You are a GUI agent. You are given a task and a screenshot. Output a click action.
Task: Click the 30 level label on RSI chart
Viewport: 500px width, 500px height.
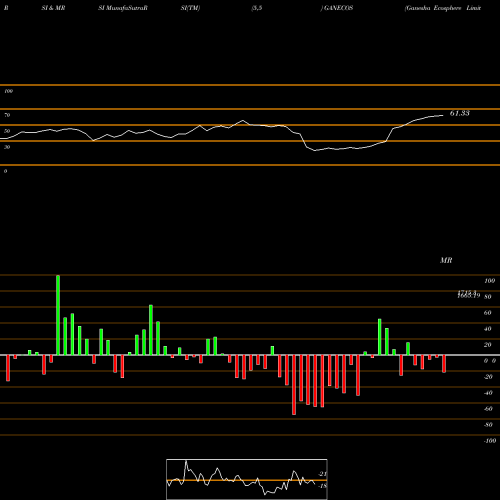[7, 147]
